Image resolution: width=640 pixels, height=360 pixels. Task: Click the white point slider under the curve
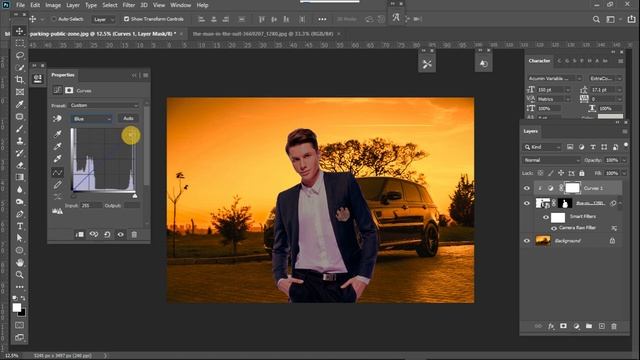(135, 196)
